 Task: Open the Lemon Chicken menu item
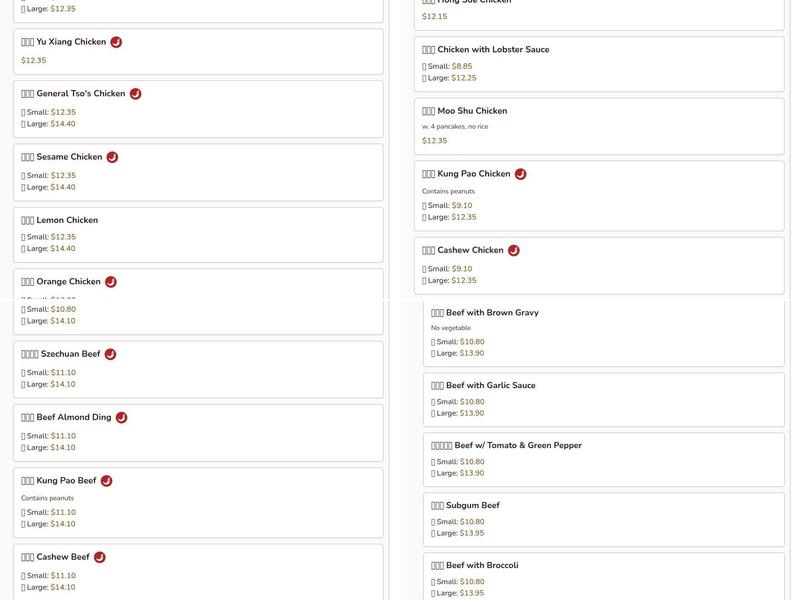coord(198,235)
